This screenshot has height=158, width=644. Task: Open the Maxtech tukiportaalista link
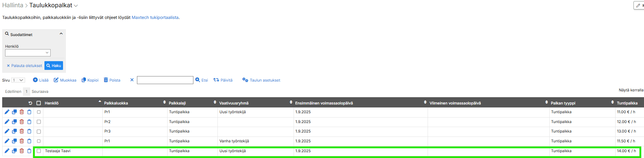(x=155, y=17)
